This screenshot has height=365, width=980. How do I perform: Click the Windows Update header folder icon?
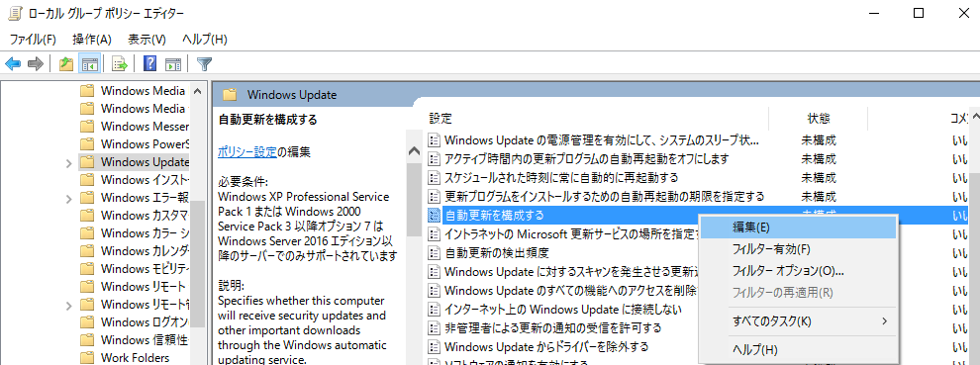coord(230,95)
